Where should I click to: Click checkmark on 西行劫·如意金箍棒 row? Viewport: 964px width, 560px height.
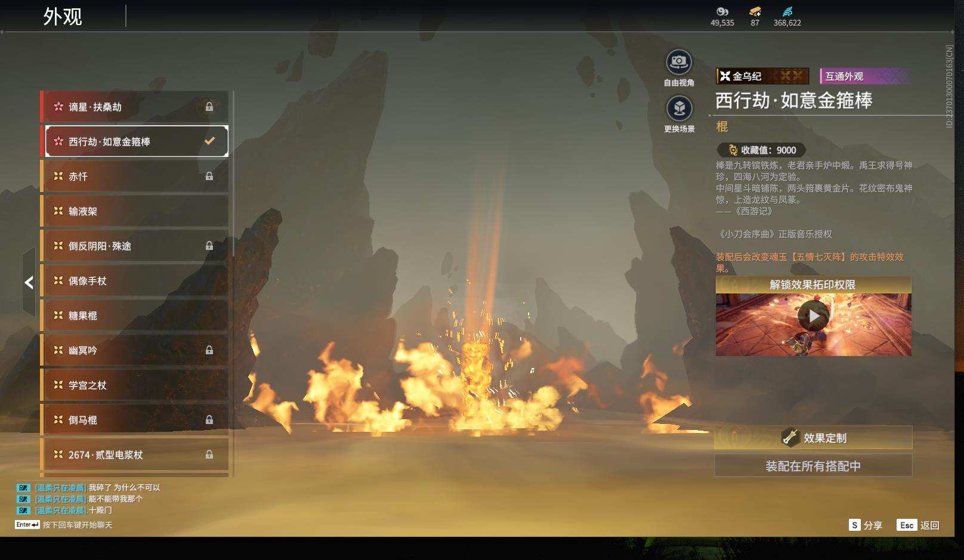pos(209,141)
